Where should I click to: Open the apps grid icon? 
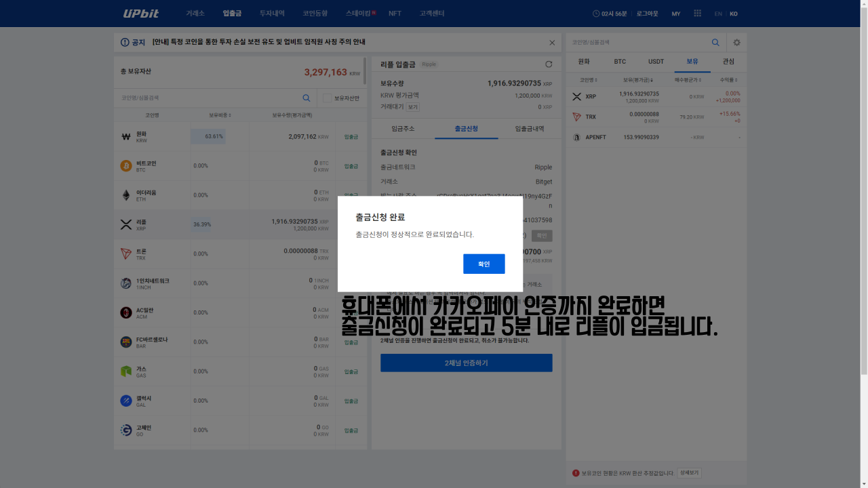(698, 14)
